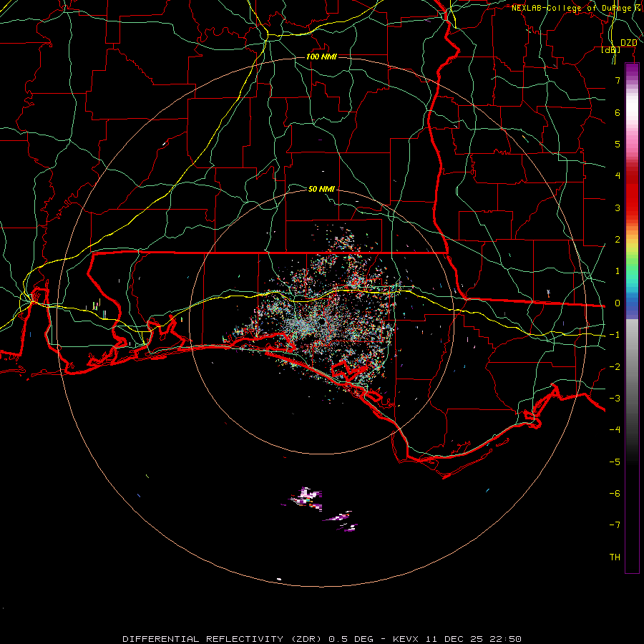The width and height of the screenshot is (644, 644).
Task: Click the "7" value on the color scale
Action: [618, 80]
